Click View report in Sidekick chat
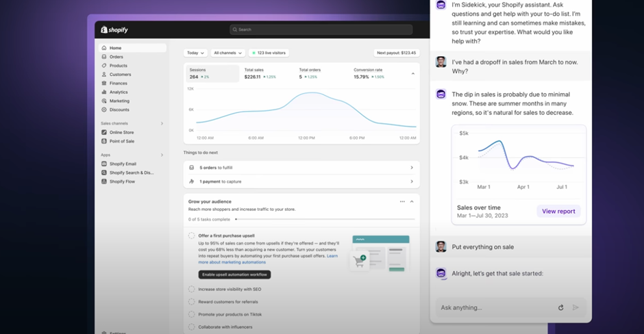 (x=558, y=211)
